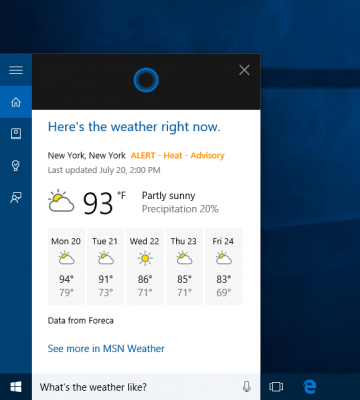Select the Mon 20 forecast card
Viewport: 360px width, 400px height.
[x=66, y=267]
